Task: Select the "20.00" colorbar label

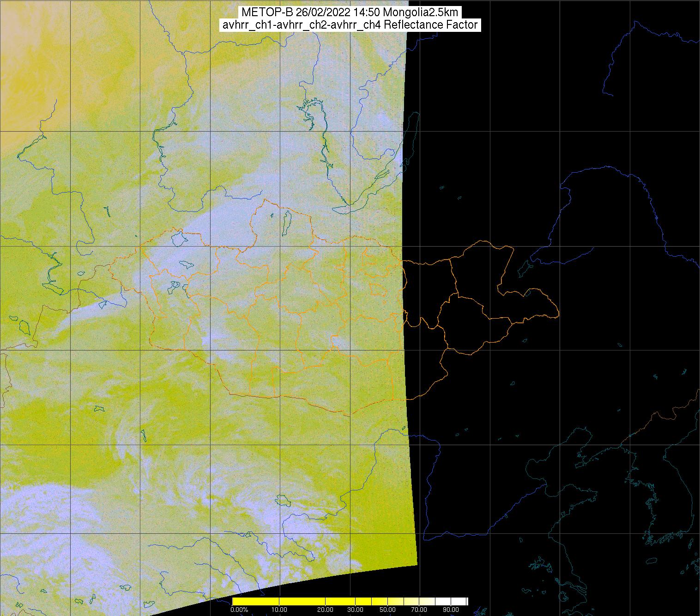Action: click(x=326, y=610)
